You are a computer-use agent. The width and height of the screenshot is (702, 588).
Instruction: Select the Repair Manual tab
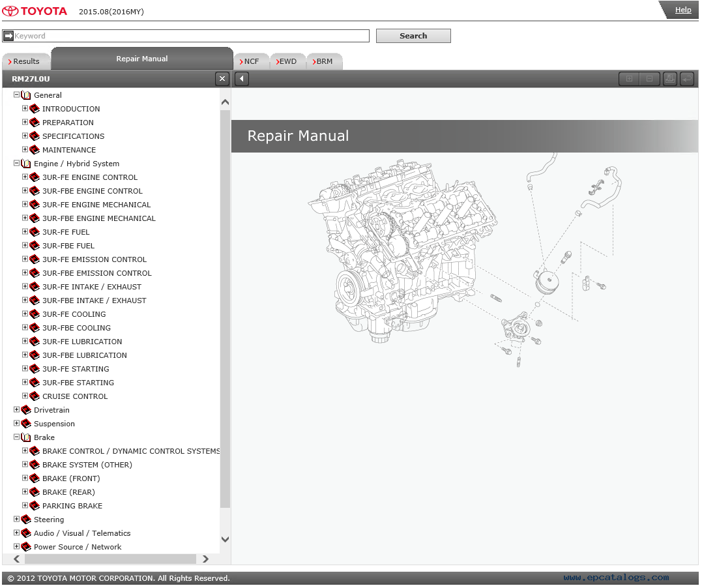coord(142,59)
